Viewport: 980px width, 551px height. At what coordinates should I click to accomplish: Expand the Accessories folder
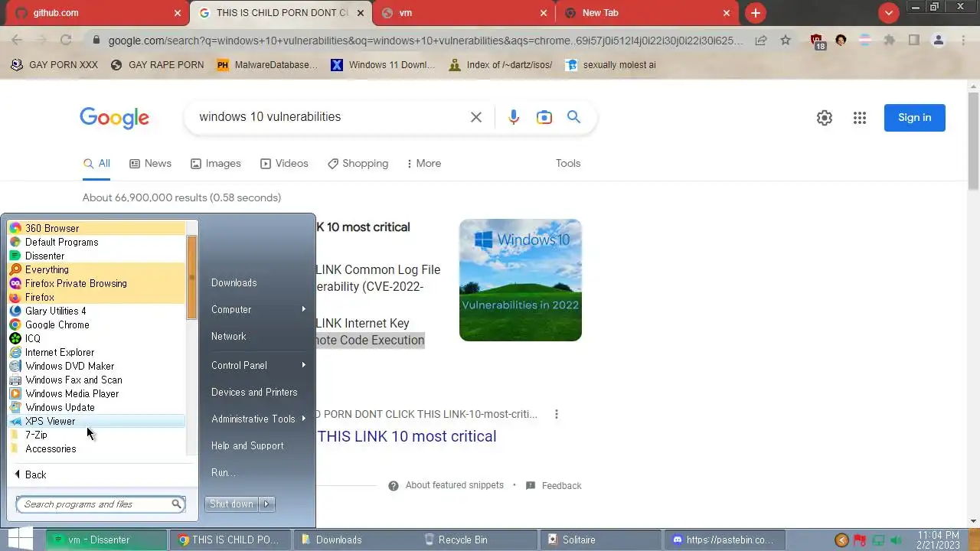[x=96, y=448]
